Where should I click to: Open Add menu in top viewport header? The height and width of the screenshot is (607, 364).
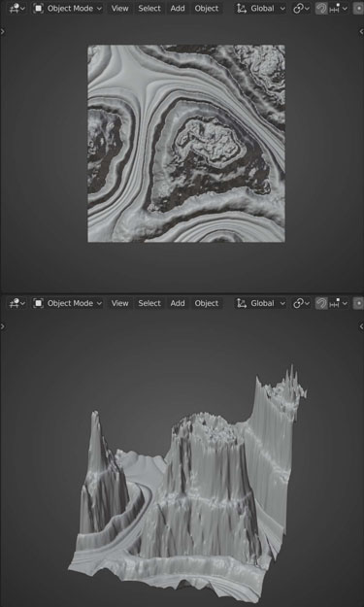coord(178,8)
